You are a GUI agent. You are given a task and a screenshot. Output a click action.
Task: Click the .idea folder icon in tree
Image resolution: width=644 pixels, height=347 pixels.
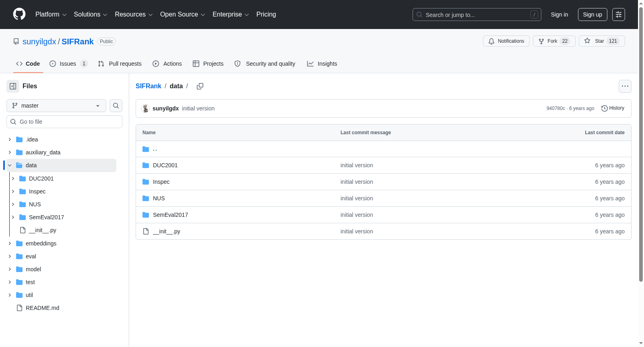19,139
